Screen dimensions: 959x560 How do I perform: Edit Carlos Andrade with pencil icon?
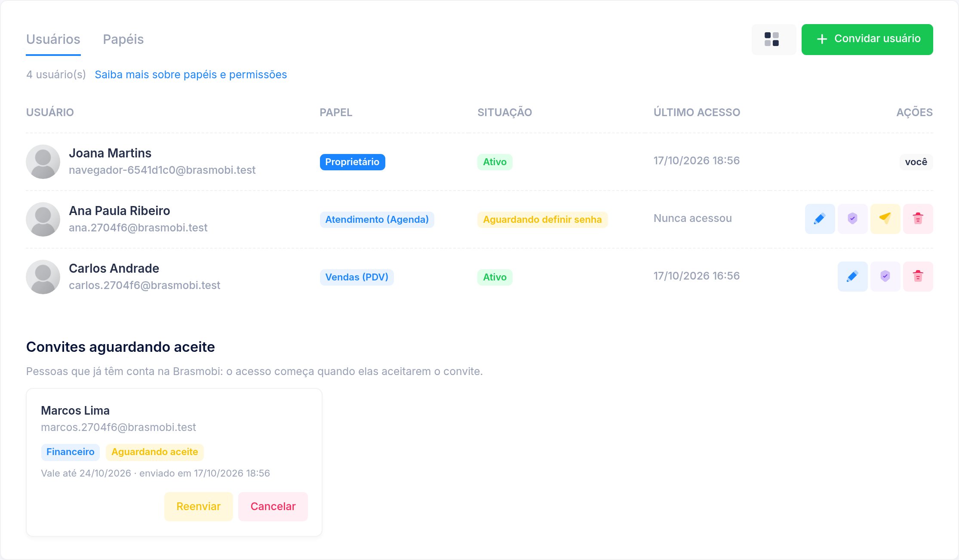pos(852,277)
